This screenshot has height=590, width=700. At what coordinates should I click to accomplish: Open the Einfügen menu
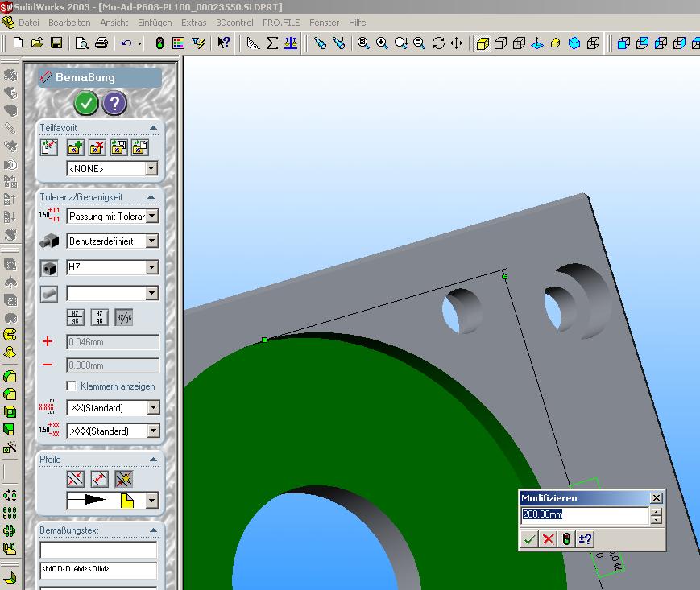point(155,23)
